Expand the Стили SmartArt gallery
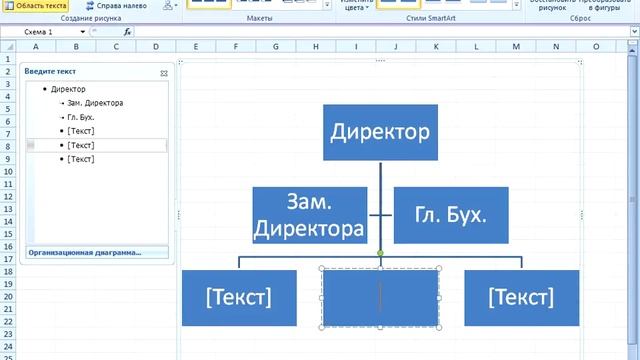The height and width of the screenshot is (360, 640). point(516,5)
